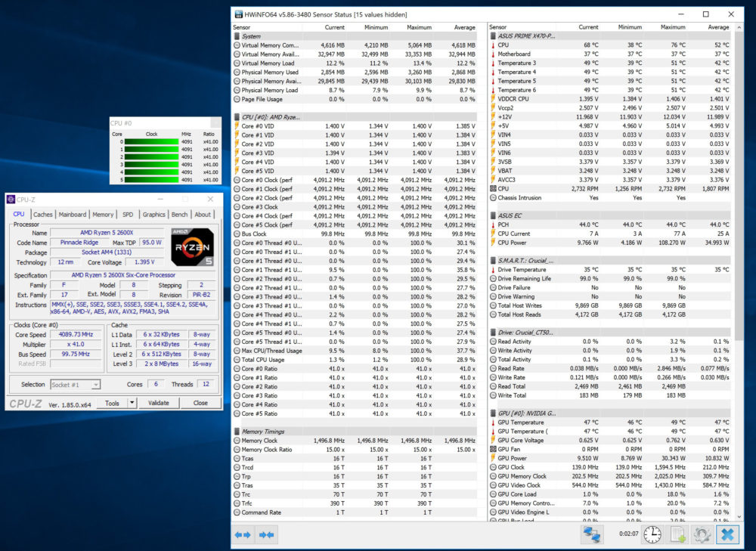Click the Memory Timings group icon
The width and height of the screenshot is (756, 551).
click(x=237, y=432)
